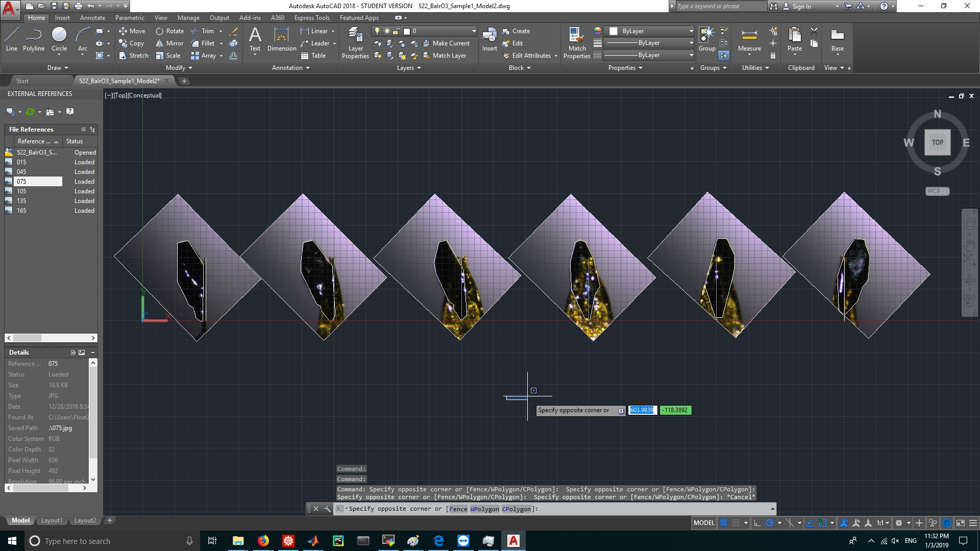This screenshot has height=551, width=980.
Task: Click the Make Current layer button
Action: (446, 43)
